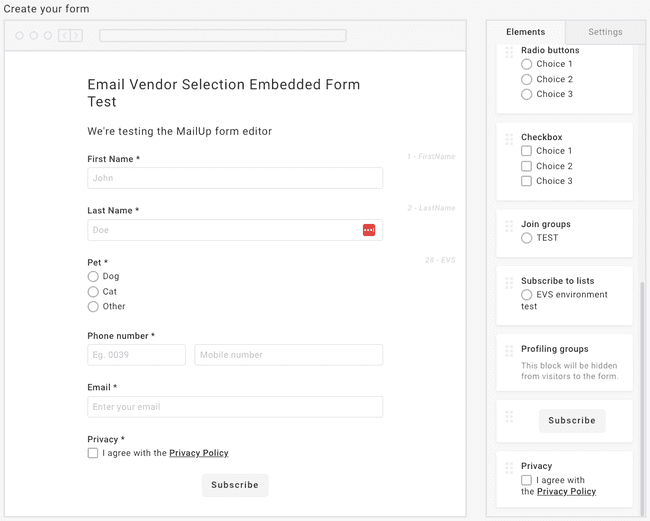Image resolution: width=650 pixels, height=521 pixels.
Task: Switch to the Settings tab
Action: click(604, 32)
